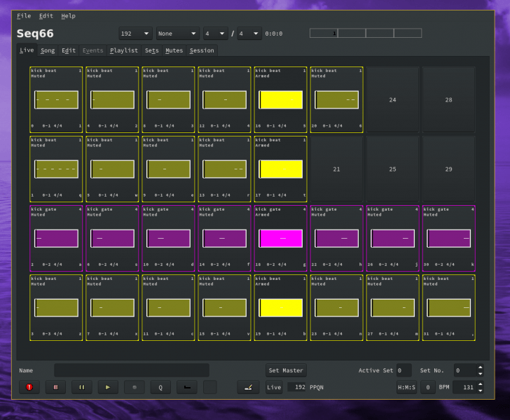Open the Edit menu
Screen dimensions: 510x420
pos(46,16)
